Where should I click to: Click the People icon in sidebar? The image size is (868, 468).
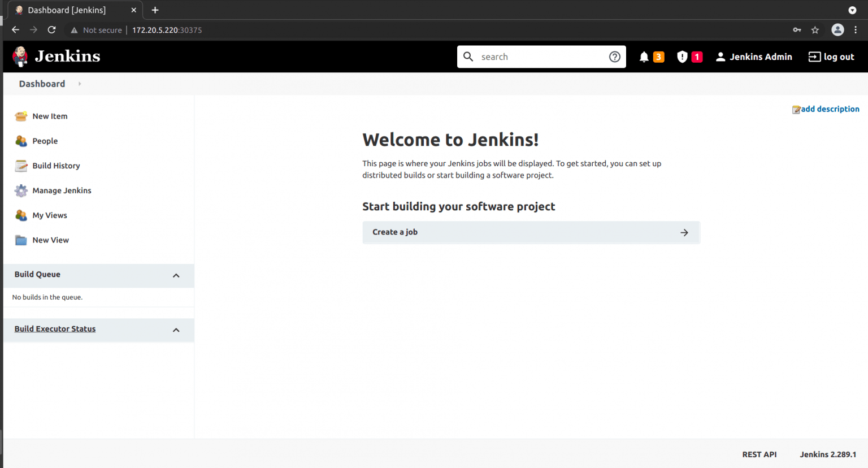(x=21, y=141)
